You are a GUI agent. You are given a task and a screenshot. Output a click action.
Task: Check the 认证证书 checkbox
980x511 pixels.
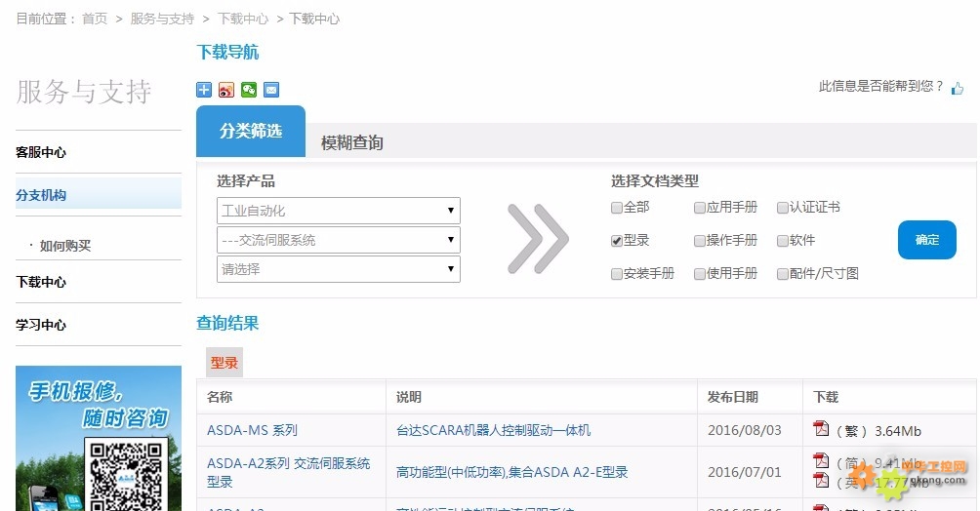782,208
